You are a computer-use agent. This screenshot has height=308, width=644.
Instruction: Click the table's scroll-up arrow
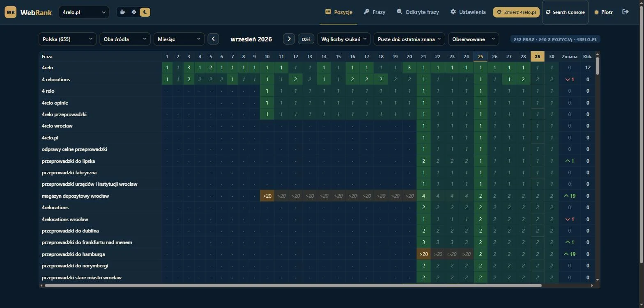pos(598,54)
